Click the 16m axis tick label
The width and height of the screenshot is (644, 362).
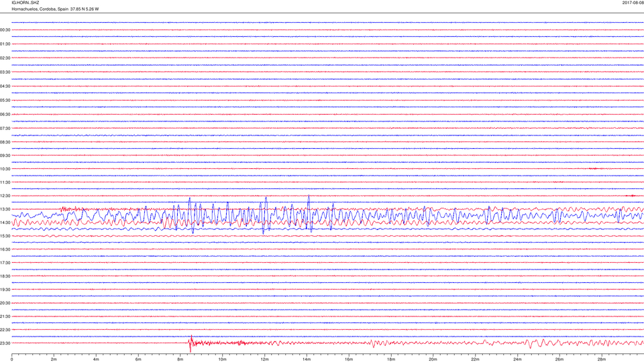point(349,359)
